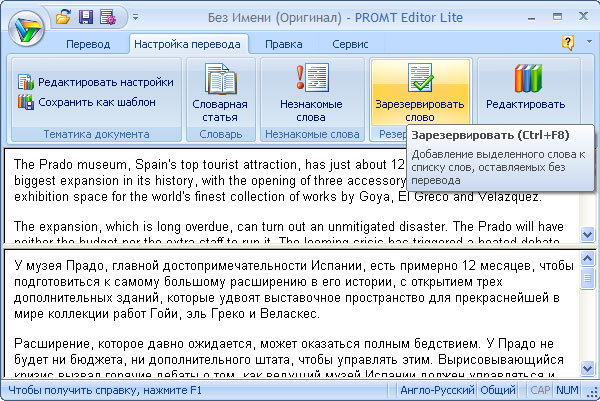The image size is (600, 401).
Task: Click the word Goya in original text
Action: 375,197
